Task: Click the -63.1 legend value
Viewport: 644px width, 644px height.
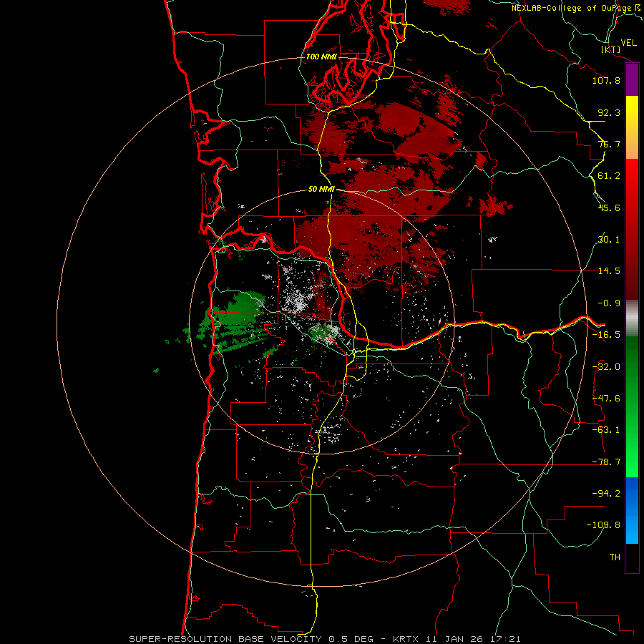Action: click(x=606, y=430)
